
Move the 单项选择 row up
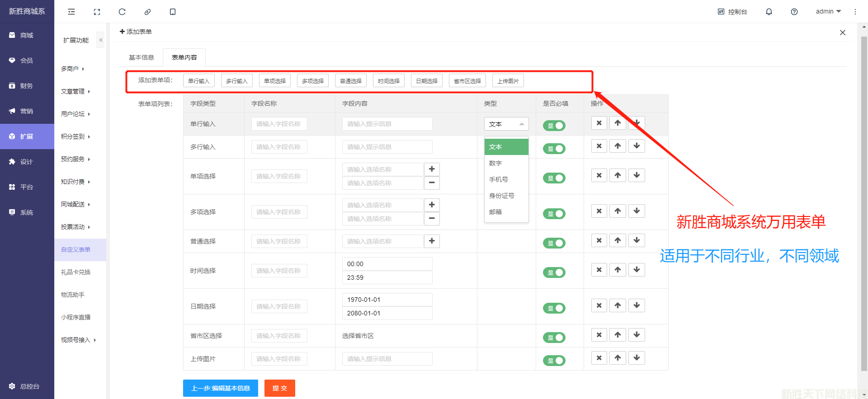point(618,175)
